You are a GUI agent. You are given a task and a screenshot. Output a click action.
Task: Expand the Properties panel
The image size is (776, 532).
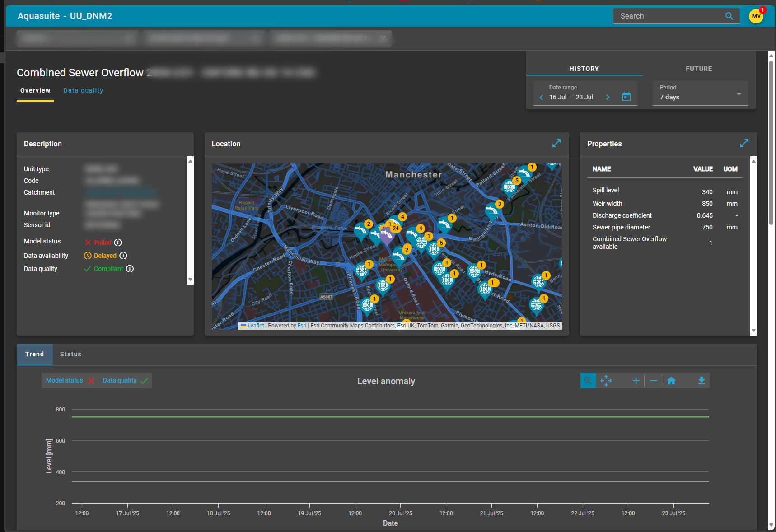pos(744,143)
